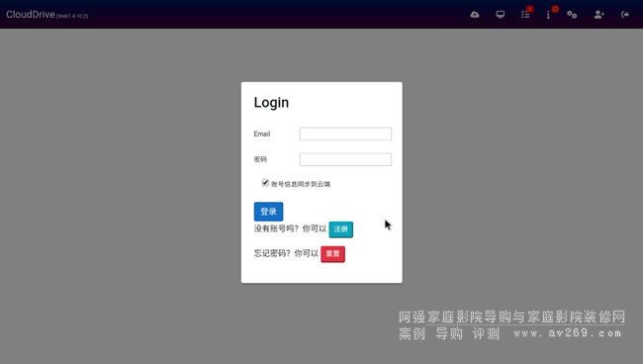643x364 pixels.
Task: Toggle the sync account info to cloud checkbox
Action: pyautogui.click(x=265, y=183)
